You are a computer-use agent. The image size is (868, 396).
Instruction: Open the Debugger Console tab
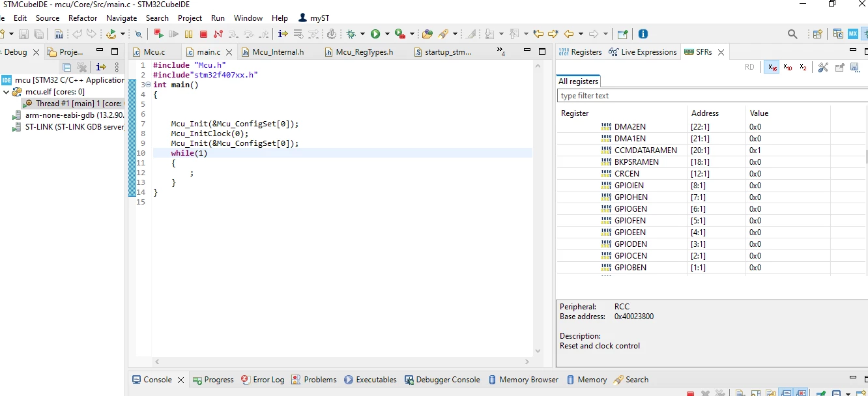(442, 380)
